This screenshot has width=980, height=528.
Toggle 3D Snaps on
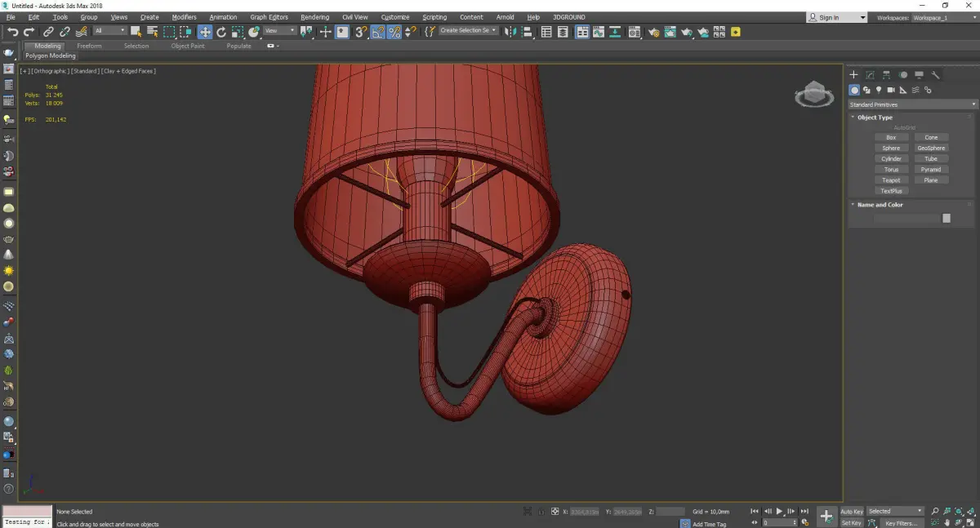(x=360, y=32)
